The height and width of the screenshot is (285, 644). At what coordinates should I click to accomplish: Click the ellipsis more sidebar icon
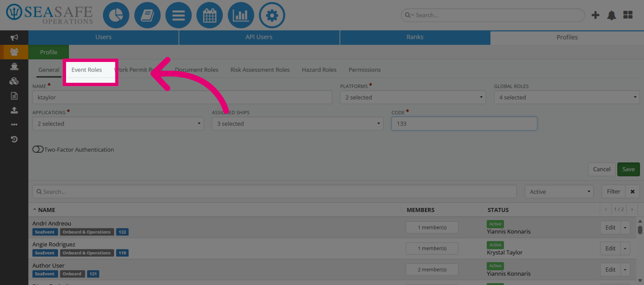coord(14,125)
